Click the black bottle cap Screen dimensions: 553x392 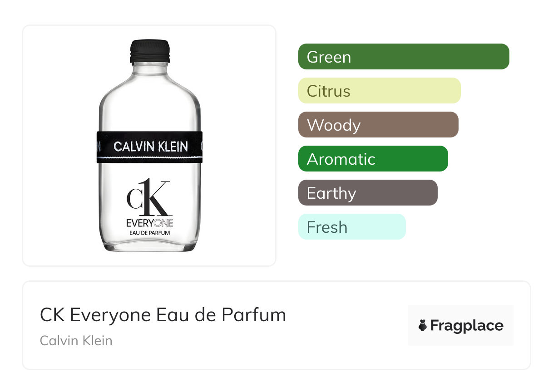pyautogui.click(x=150, y=51)
